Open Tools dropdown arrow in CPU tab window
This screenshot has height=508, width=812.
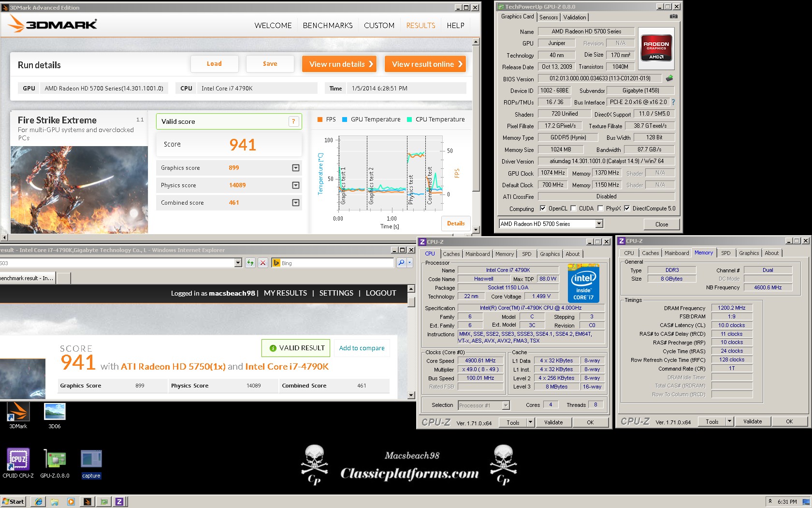[x=530, y=422]
